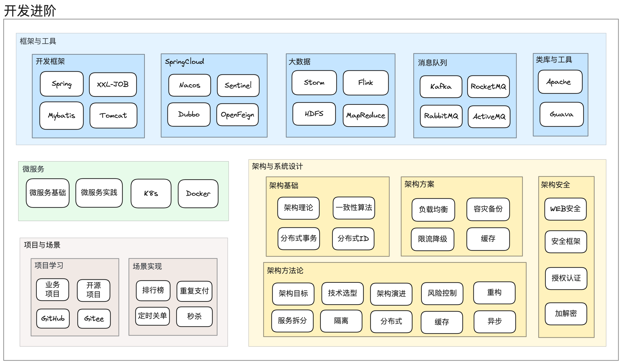Select the 一致性算法 box
This screenshot has height=364, width=622.
(354, 208)
